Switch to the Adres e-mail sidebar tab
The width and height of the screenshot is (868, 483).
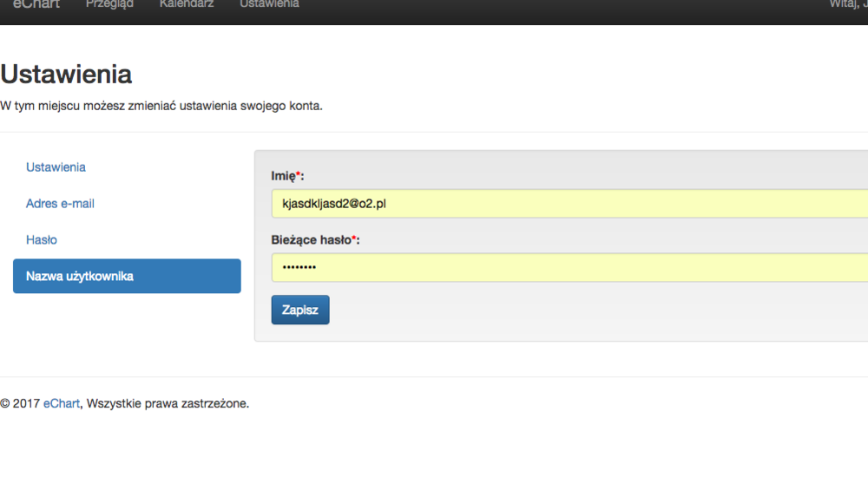pos(60,204)
